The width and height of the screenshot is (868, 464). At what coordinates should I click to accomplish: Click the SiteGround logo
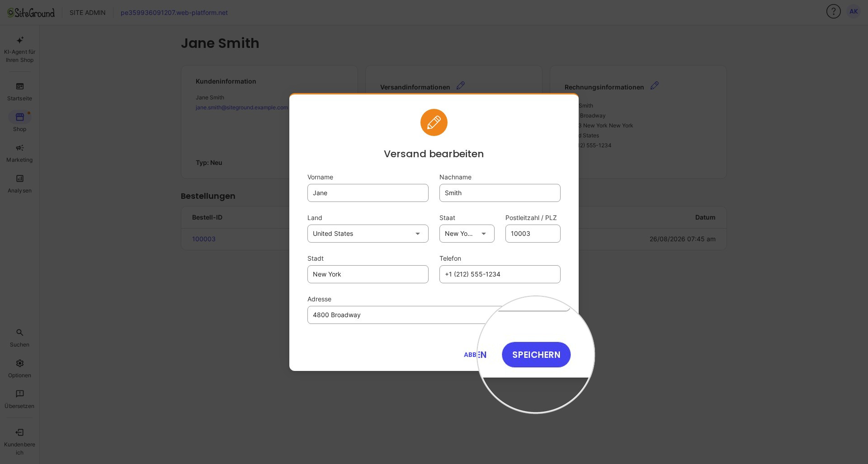[31, 13]
